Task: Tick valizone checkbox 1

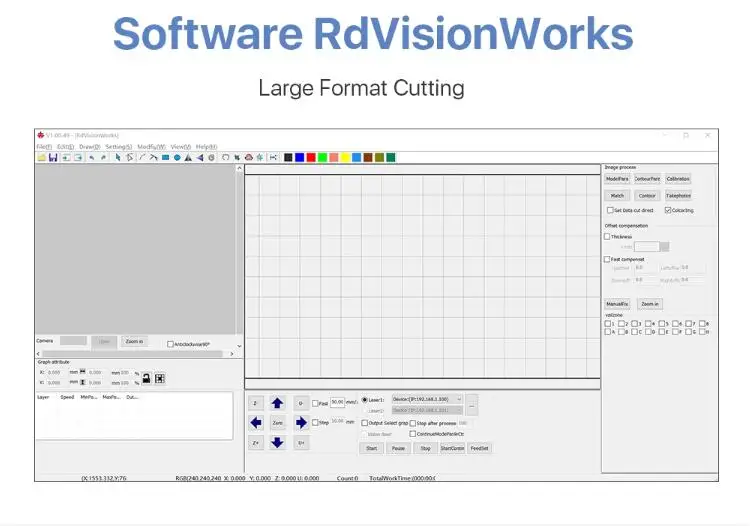Action: [x=607, y=324]
